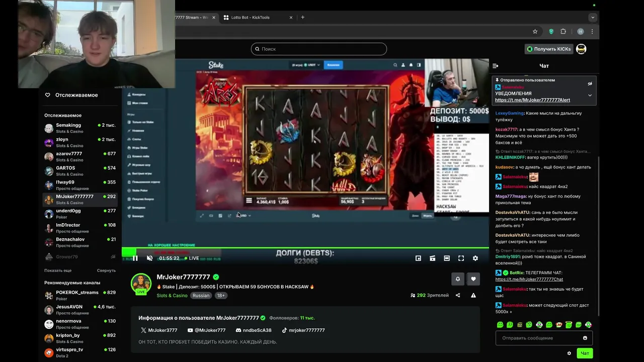Open azarov7777 channel in sidebar

[x=80, y=156]
